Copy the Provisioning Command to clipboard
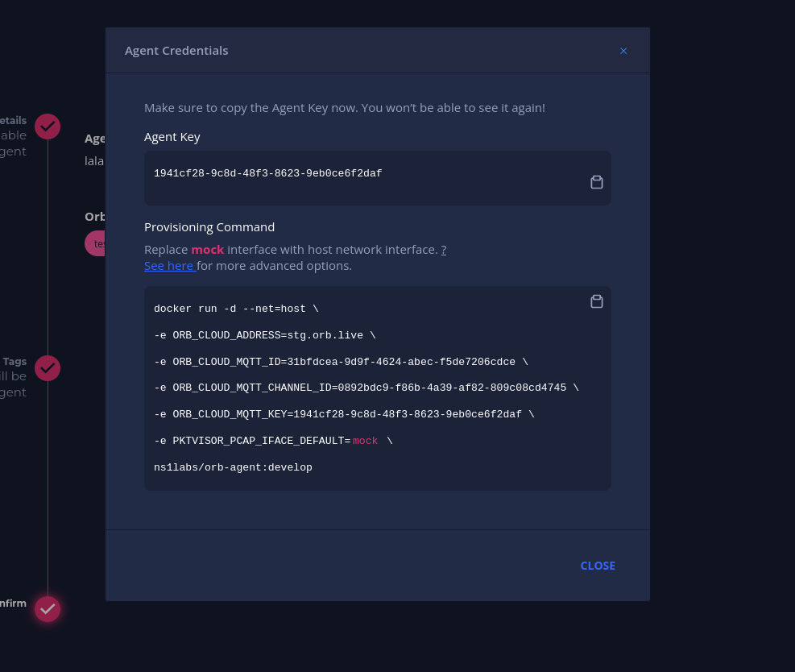This screenshot has width=795, height=672. coord(597,301)
